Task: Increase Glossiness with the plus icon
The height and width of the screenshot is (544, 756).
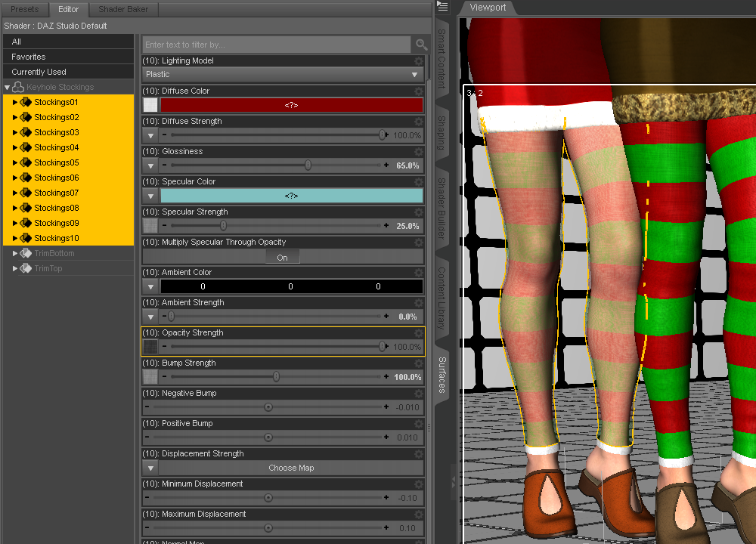Action: [x=386, y=165]
